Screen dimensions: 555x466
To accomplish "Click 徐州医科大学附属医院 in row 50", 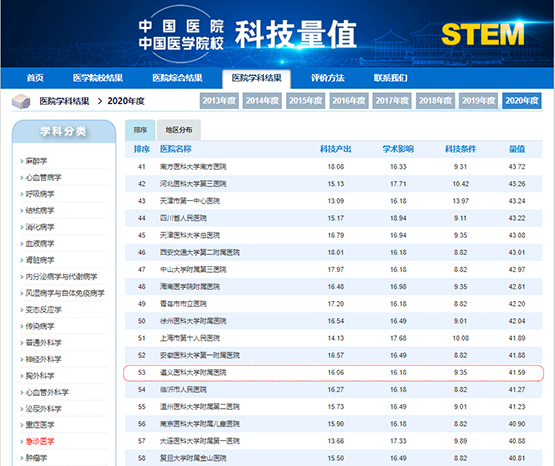I will coord(193,321).
